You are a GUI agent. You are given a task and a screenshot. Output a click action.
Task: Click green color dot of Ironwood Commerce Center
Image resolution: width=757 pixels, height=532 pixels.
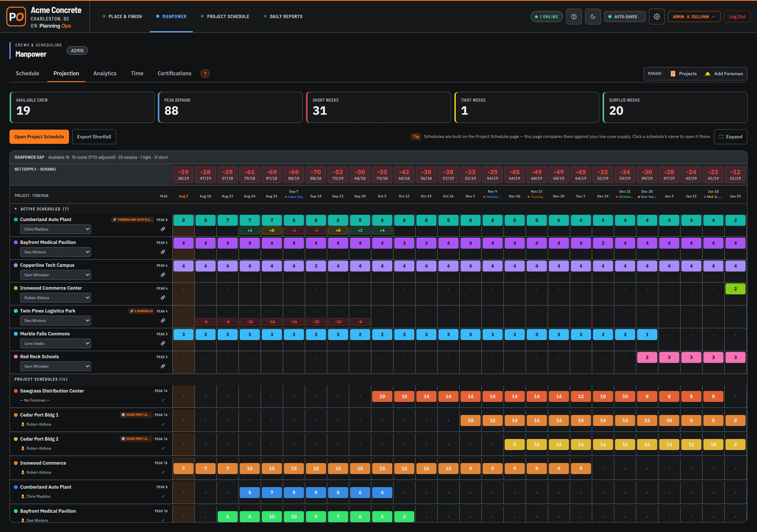[x=16, y=288]
